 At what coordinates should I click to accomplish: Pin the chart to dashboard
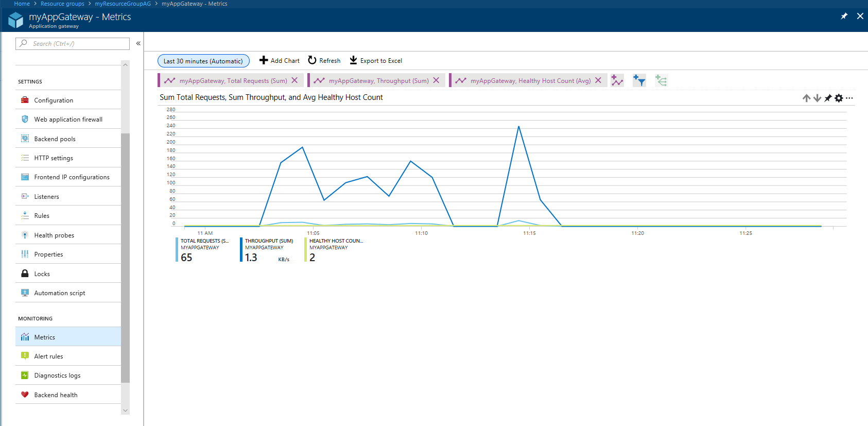pos(828,98)
